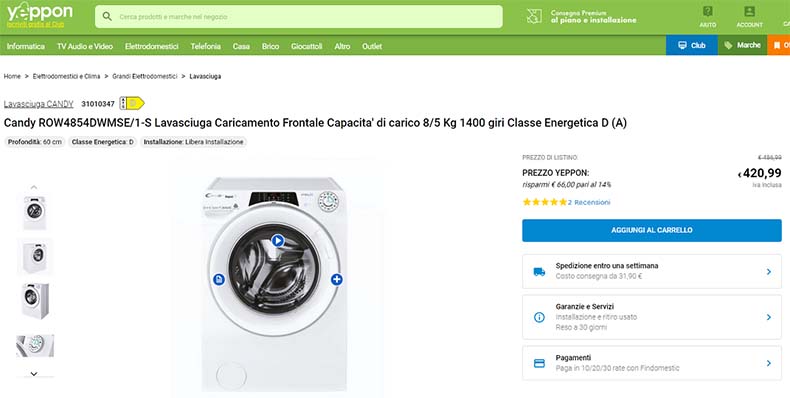790x398 pixels.
Task: Click the blue Club button
Action: click(x=692, y=45)
